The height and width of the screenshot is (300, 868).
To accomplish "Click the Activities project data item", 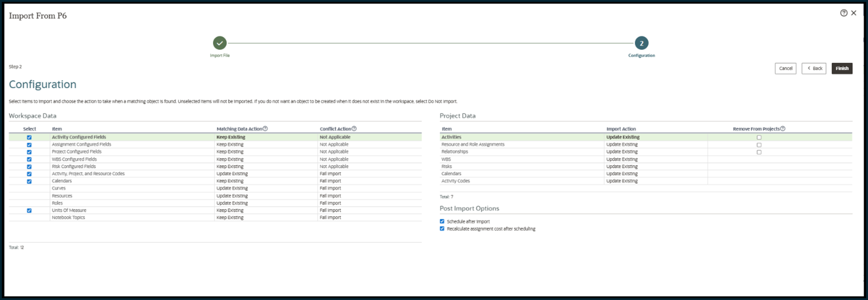I will tap(451, 137).
